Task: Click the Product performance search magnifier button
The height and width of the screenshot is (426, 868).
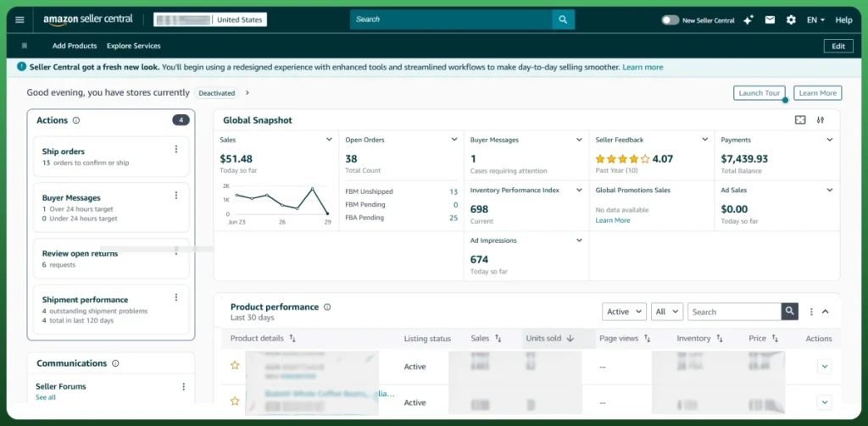Action: coord(790,312)
